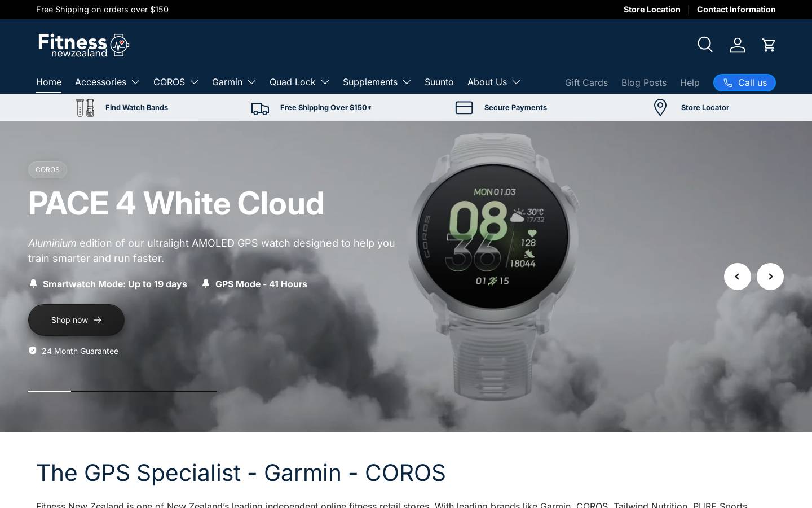Click the bell icon beside Smartwatch Mode

click(33, 284)
